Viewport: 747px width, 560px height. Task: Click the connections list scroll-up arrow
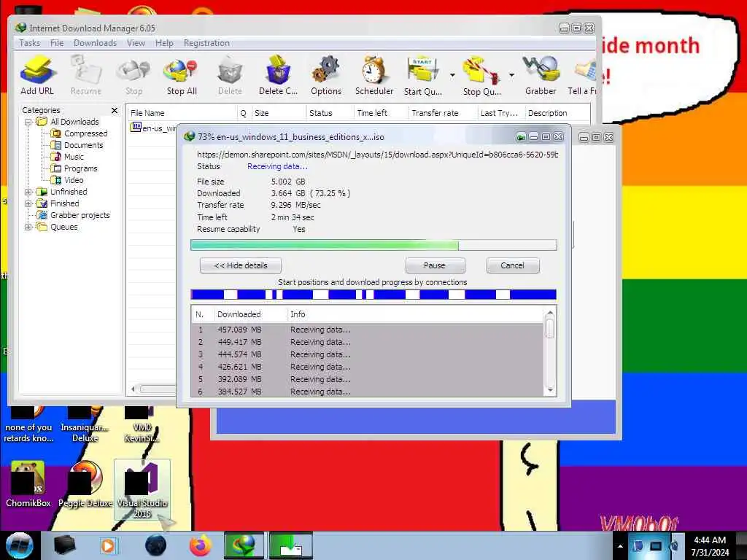tap(550, 314)
